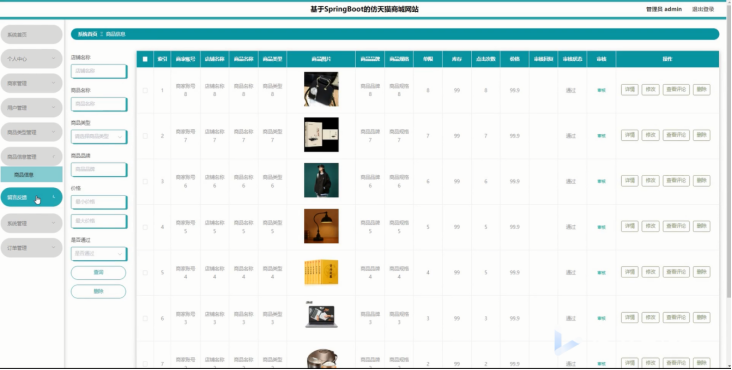Click 管理员 admin label in header
Viewport: 732px width, 370px height.
pos(664,9)
